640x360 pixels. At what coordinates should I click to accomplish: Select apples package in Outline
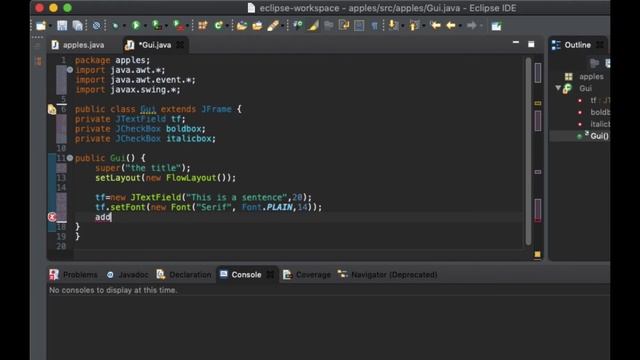[x=585, y=76]
